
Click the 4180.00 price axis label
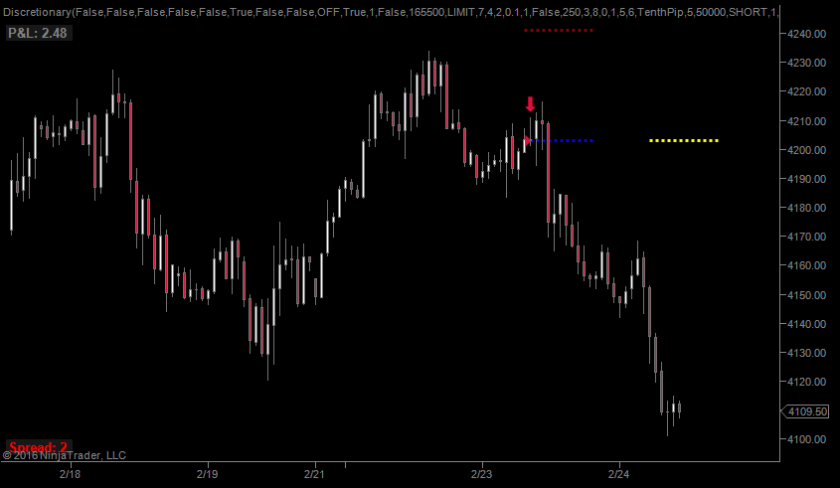point(806,208)
